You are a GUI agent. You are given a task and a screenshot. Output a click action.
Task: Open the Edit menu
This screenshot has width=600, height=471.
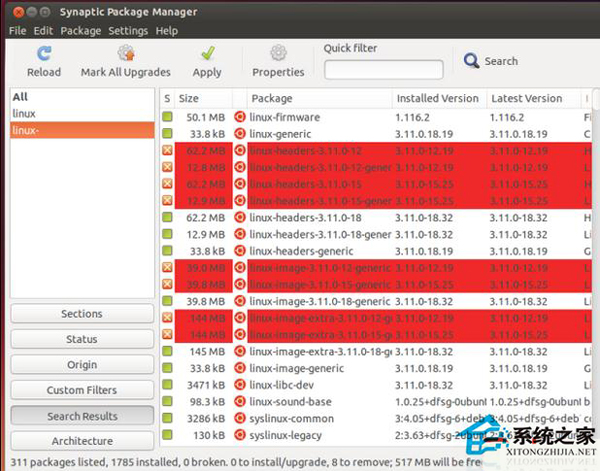point(43,31)
